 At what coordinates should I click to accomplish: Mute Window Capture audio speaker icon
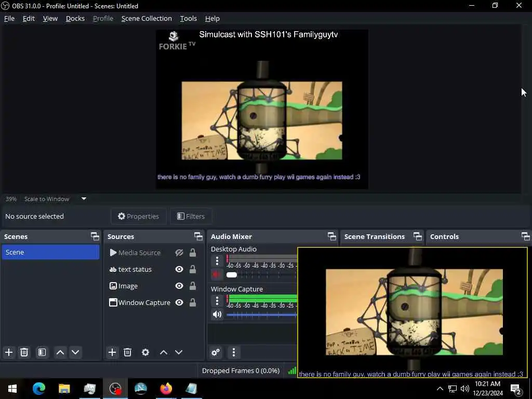[x=217, y=314]
